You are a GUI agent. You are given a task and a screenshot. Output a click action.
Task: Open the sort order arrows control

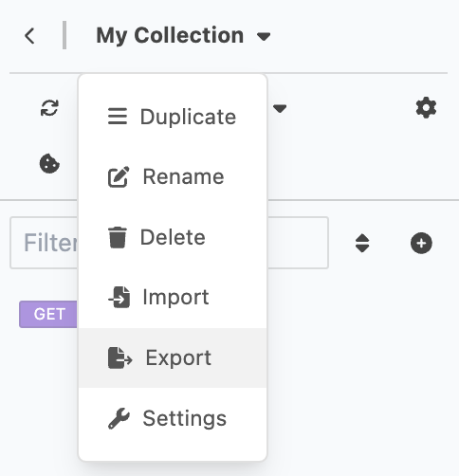click(x=362, y=243)
